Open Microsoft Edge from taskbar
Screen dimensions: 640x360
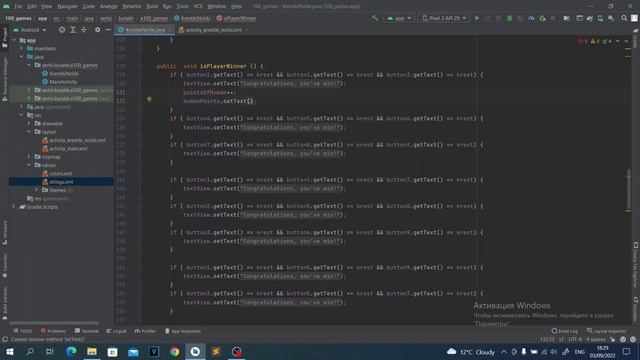coord(71,351)
